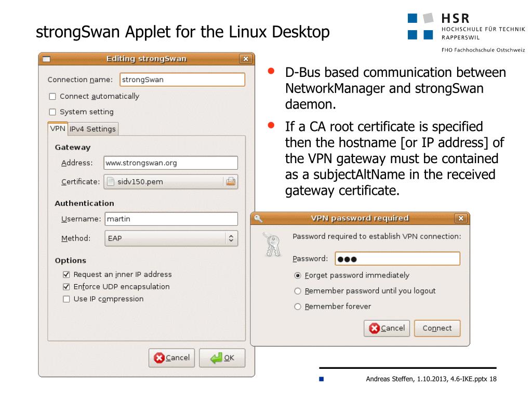This screenshot has width=532, height=399.
Task: Enable Connect automatically checkbox
Action: pyautogui.click(x=52, y=96)
